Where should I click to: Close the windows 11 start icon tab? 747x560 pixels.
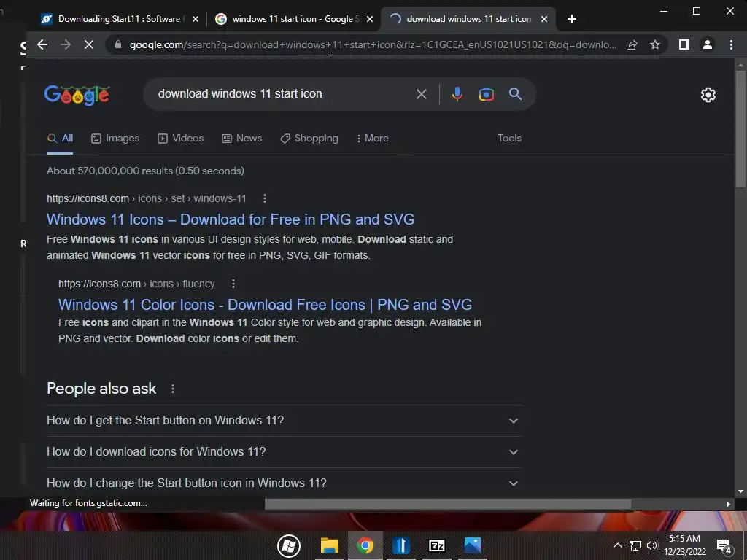point(370,19)
